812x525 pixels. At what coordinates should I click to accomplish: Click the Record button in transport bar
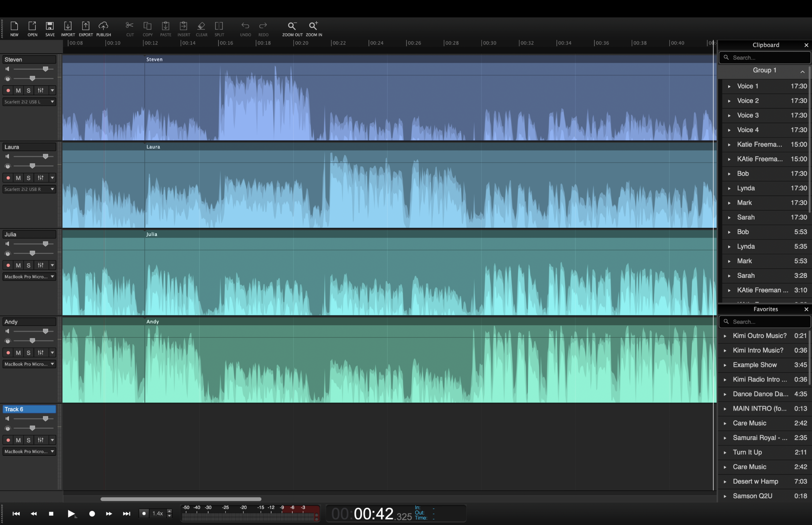tap(92, 514)
